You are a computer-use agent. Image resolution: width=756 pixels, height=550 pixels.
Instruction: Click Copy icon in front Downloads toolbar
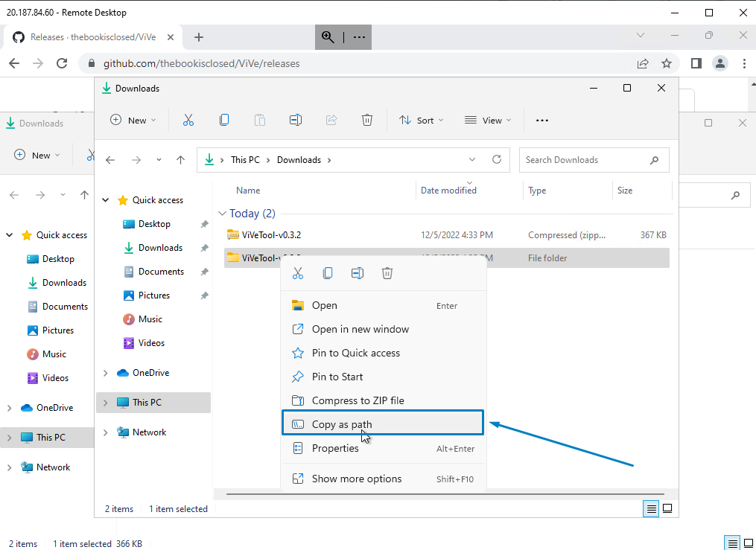tap(224, 120)
